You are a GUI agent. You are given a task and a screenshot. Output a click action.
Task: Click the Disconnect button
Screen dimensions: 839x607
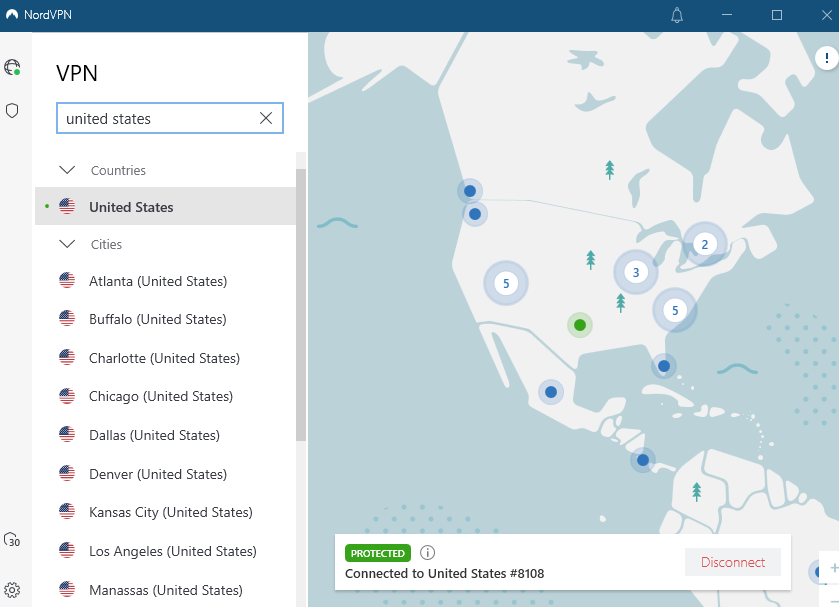(x=733, y=562)
